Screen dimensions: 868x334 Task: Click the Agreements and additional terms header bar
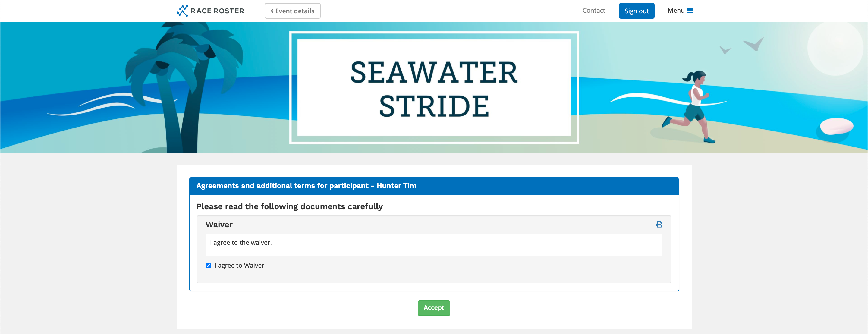pyautogui.click(x=434, y=186)
